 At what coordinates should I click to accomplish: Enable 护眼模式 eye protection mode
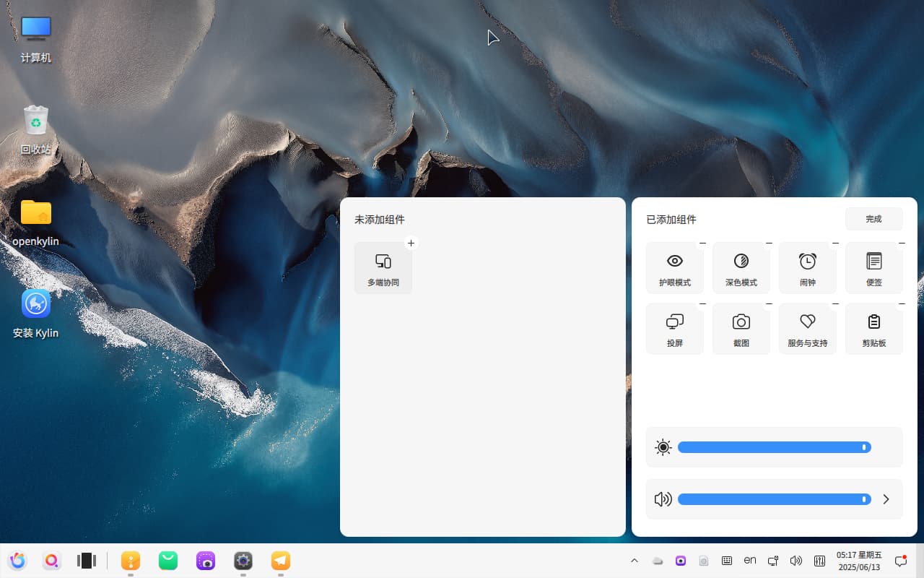[x=674, y=267]
